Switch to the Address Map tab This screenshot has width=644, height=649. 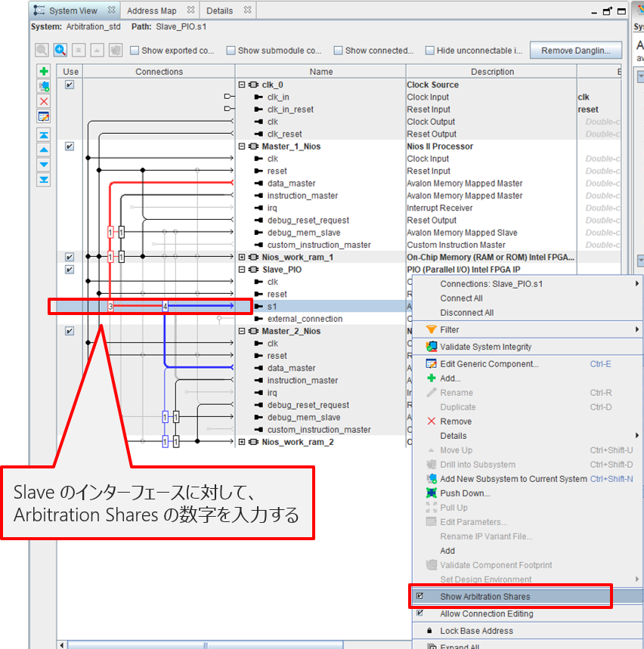click(x=151, y=11)
